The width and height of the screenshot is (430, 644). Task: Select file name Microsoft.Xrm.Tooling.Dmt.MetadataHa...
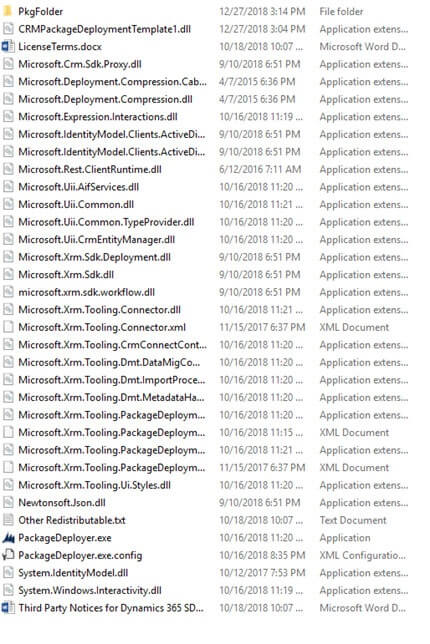coord(111,398)
